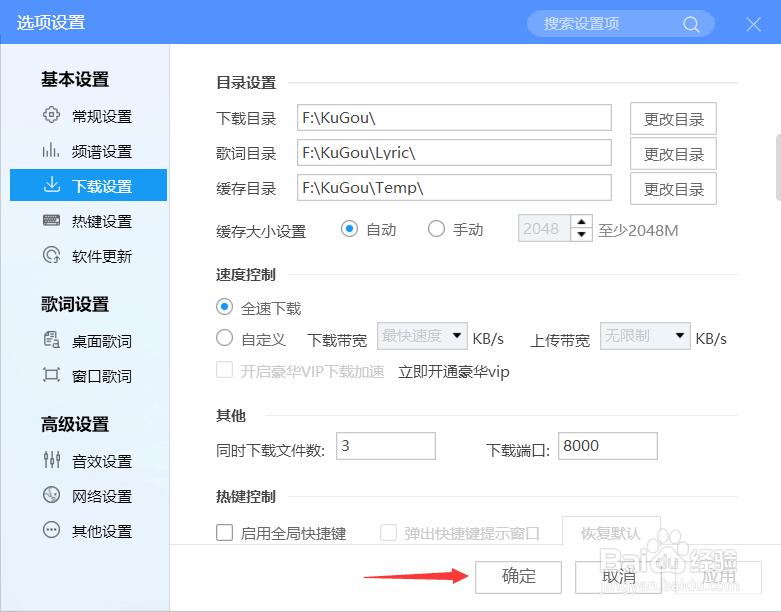This screenshot has height=612, width=781.
Task: Select 全速下载 radio option
Action: 224,307
